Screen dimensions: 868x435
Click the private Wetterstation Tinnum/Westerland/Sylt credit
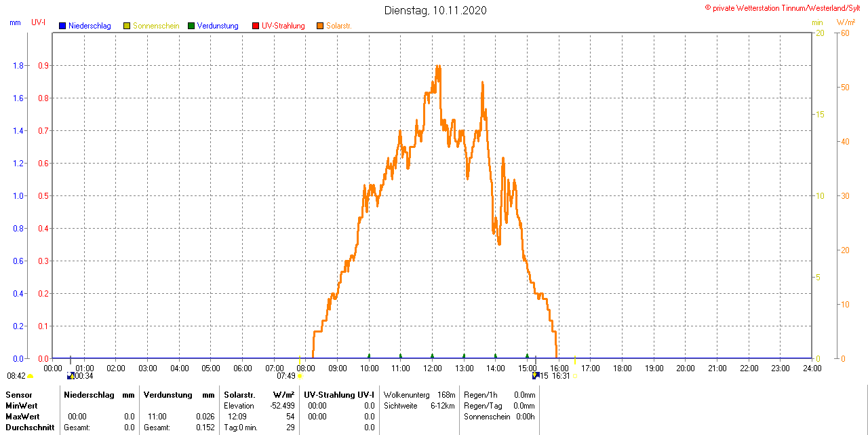coord(783,7)
